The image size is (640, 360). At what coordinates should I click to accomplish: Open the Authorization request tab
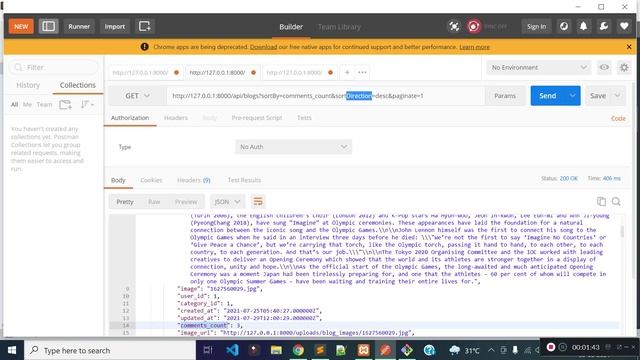coord(130,118)
